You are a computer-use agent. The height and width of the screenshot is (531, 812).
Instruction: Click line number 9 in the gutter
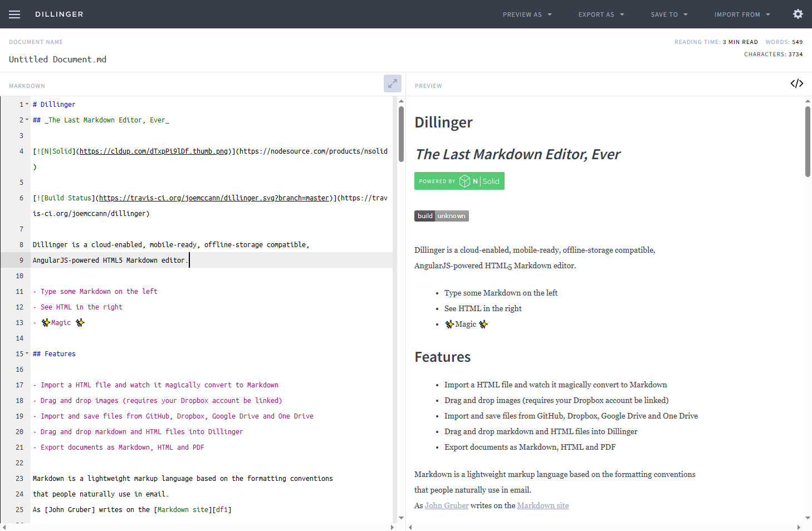click(21, 260)
